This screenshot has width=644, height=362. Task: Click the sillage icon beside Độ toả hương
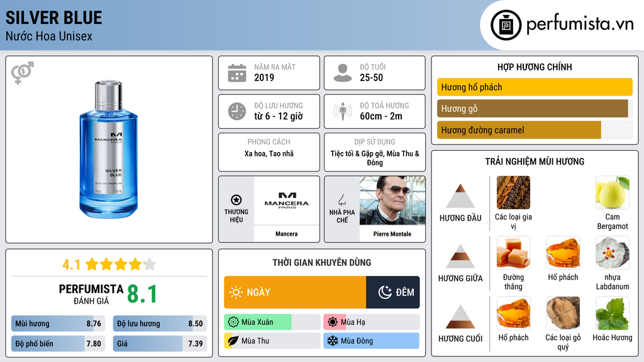click(x=342, y=111)
